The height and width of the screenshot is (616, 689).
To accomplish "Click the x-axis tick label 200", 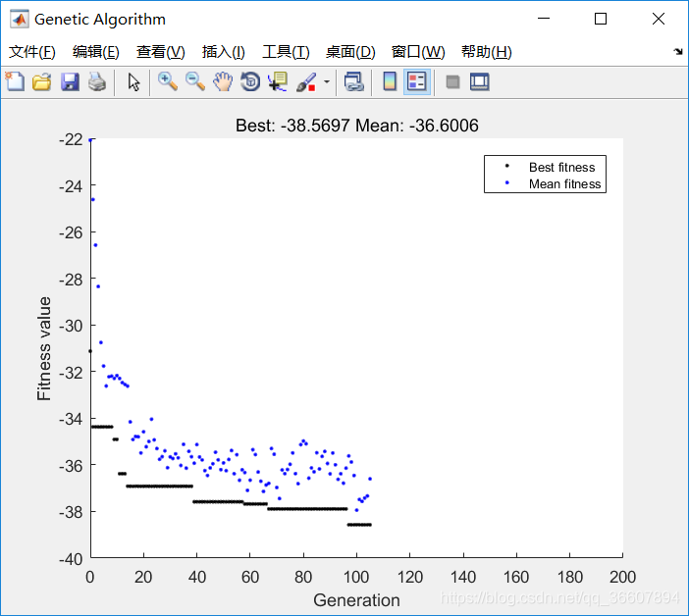I will pyautogui.click(x=622, y=577).
